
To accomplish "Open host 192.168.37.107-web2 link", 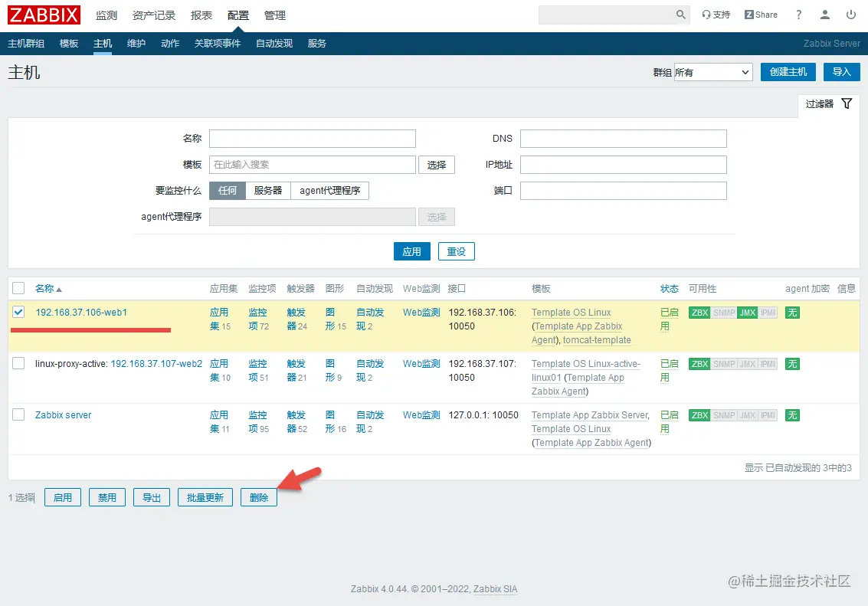I will pos(156,364).
